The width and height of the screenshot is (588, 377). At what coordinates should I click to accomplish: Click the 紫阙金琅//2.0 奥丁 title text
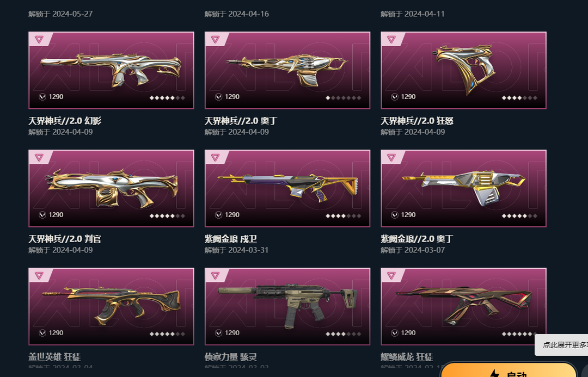coord(417,239)
